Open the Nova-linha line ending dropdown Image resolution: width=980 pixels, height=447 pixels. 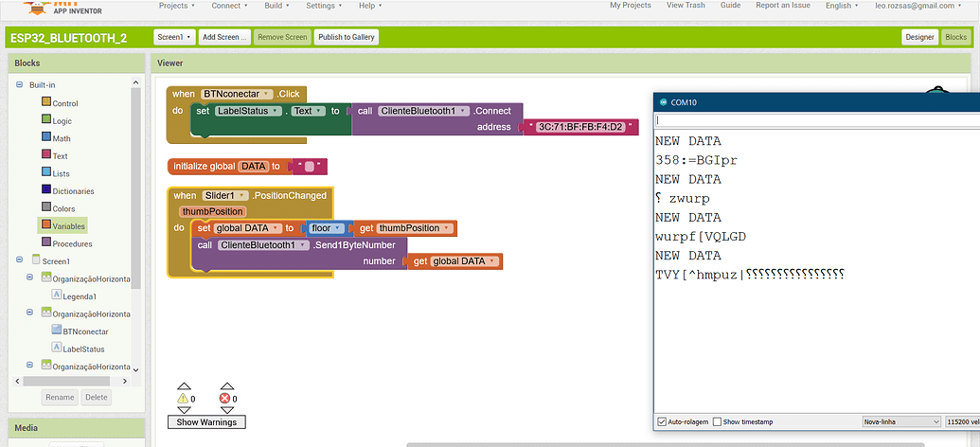(900, 421)
